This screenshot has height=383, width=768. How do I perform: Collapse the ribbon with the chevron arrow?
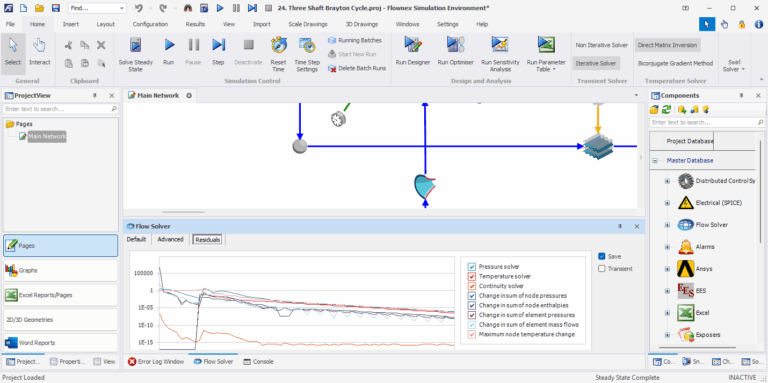click(761, 79)
